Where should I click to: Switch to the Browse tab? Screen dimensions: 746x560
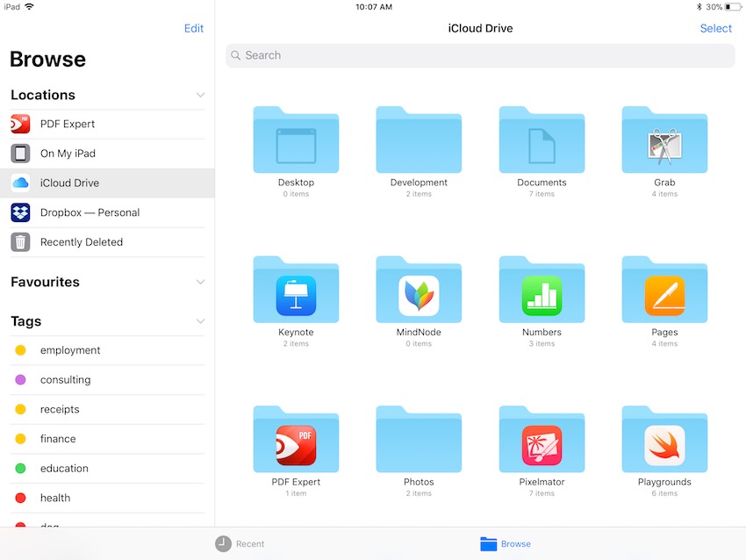(506, 543)
